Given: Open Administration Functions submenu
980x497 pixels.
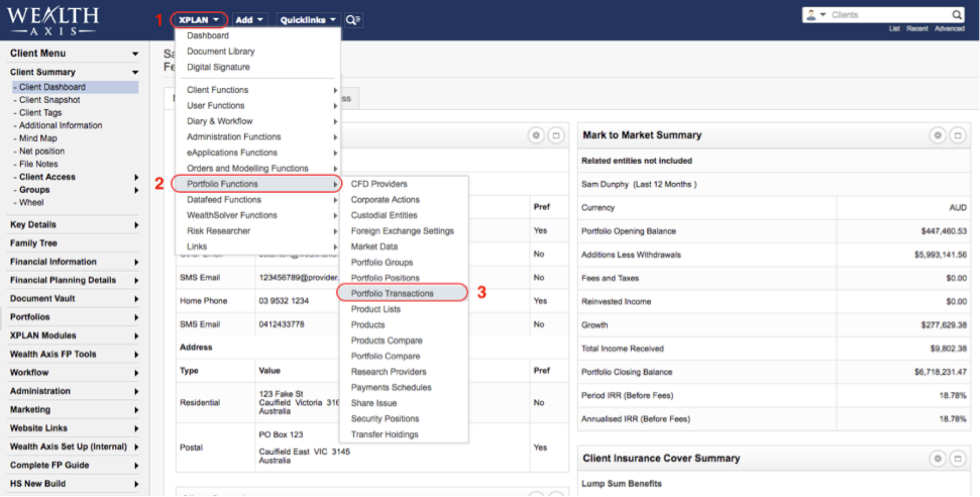Looking at the screenshot, I should (x=258, y=137).
